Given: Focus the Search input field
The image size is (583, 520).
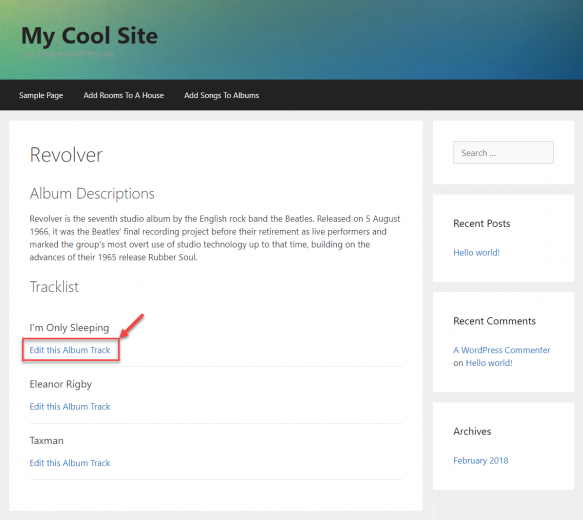Looking at the screenshot, I should tap(503, 152).
